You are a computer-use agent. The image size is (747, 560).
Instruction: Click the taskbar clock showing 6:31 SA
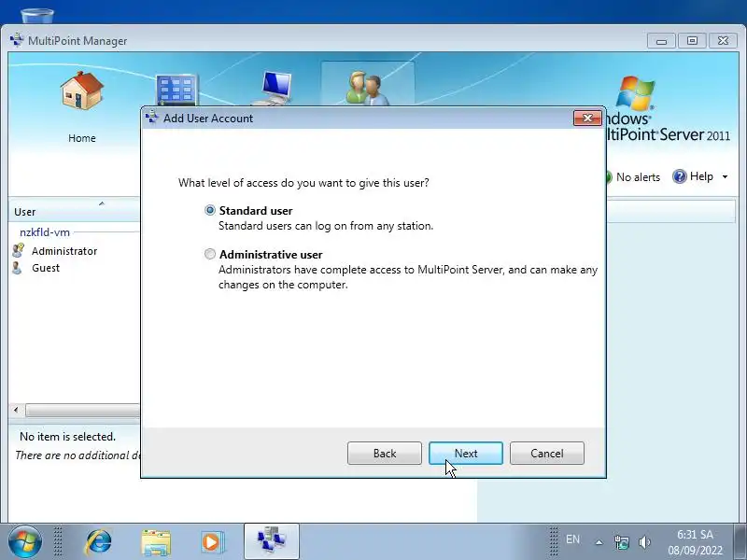(695, 542)
